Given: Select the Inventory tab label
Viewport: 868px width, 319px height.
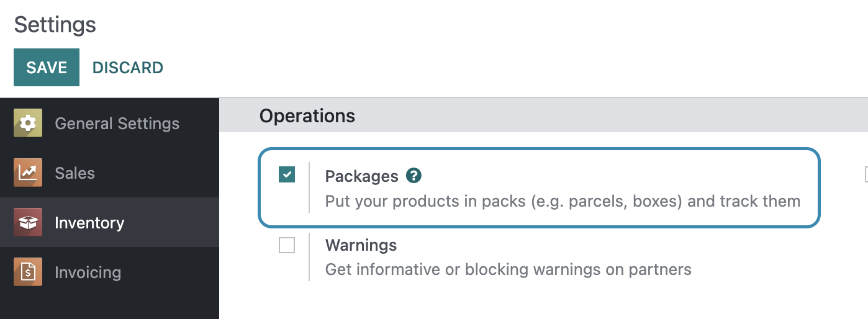Looking at the screenshot, I should 89,223.
